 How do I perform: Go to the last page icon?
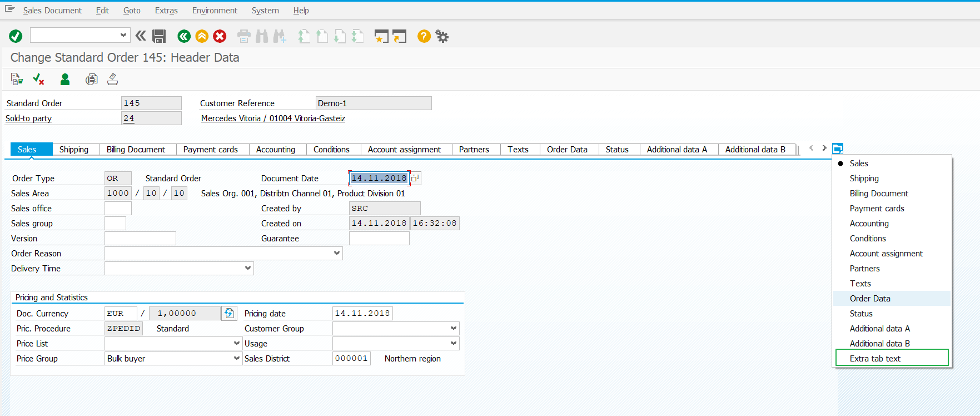pos(357,36)
